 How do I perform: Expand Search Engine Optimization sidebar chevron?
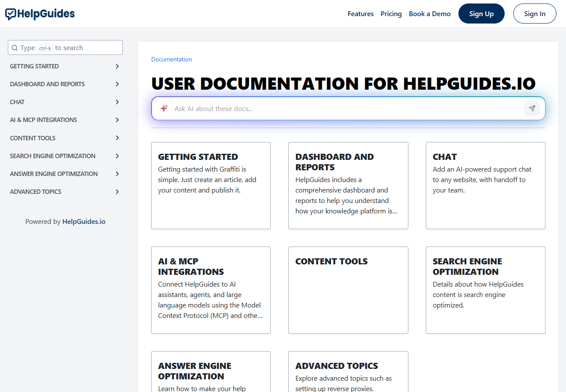click(x=117, y=156)
